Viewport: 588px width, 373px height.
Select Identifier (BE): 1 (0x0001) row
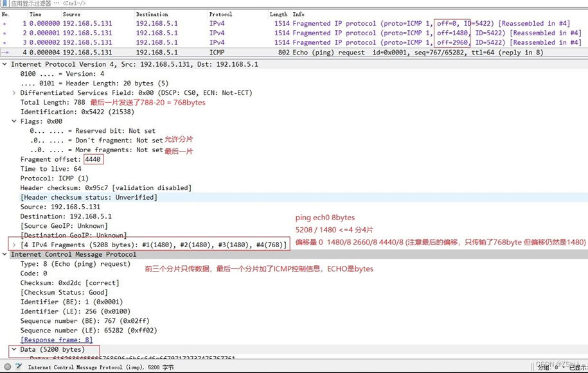(x=71, y=302)
